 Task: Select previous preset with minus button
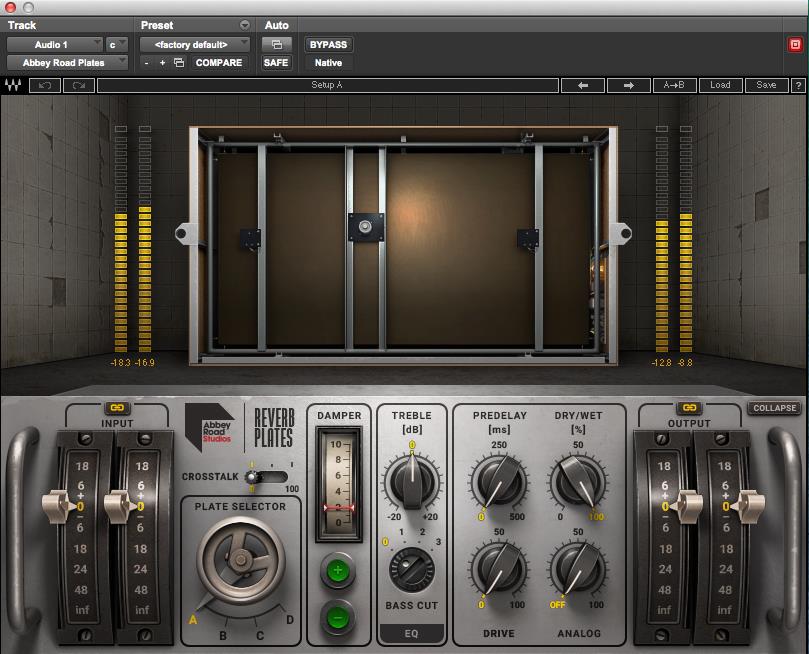point(147,62)
